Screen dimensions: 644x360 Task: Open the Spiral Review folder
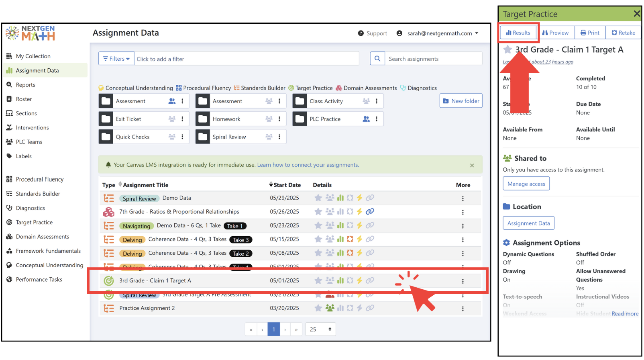click(229, 137)
